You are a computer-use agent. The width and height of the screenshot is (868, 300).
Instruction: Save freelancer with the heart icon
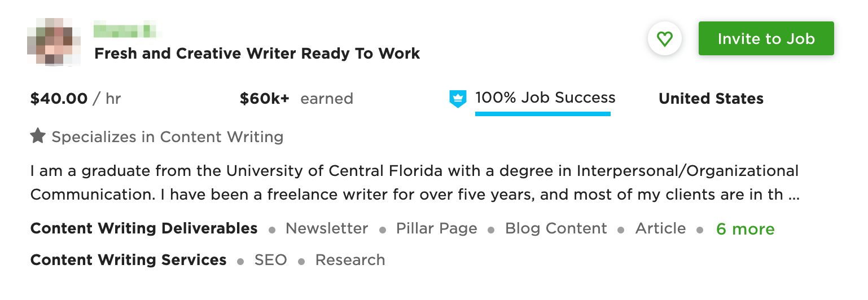click(x=665, y=39)
